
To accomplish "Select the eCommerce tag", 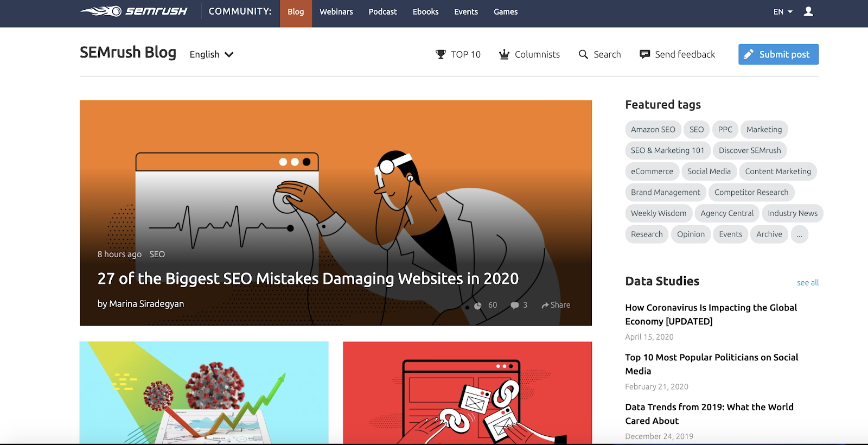I will point(652,171).
